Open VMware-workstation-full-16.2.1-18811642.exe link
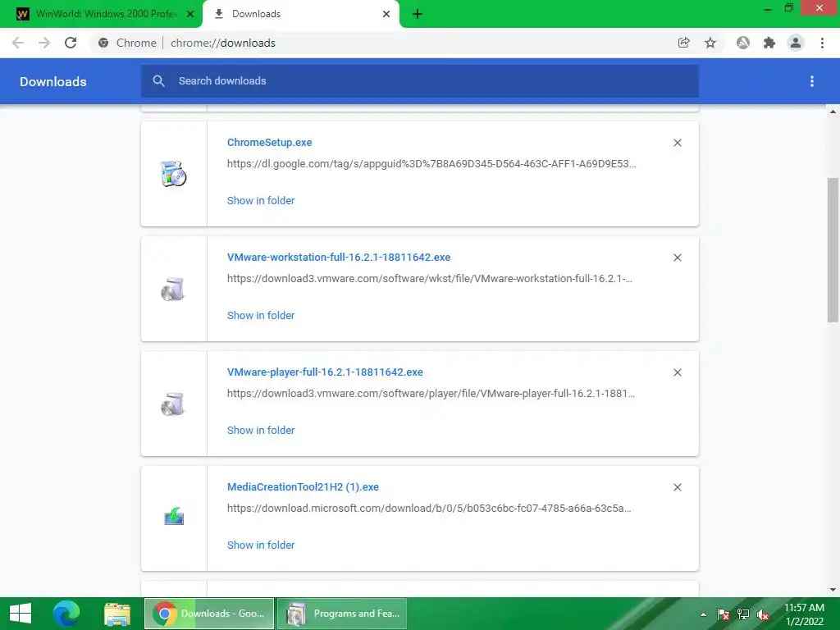 click(339, 257)
